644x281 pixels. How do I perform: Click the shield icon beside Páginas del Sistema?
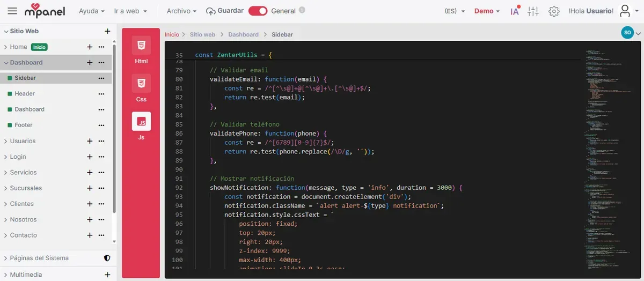(107, 258)
